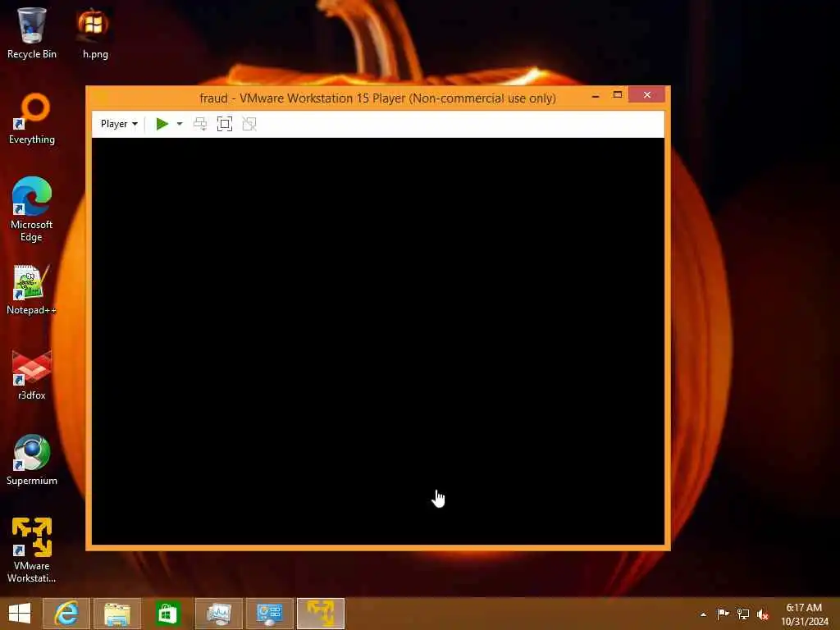Select the r3dfox browser shortcut
This screenshot has width=840, height=630.
click(x=32, y=375)
